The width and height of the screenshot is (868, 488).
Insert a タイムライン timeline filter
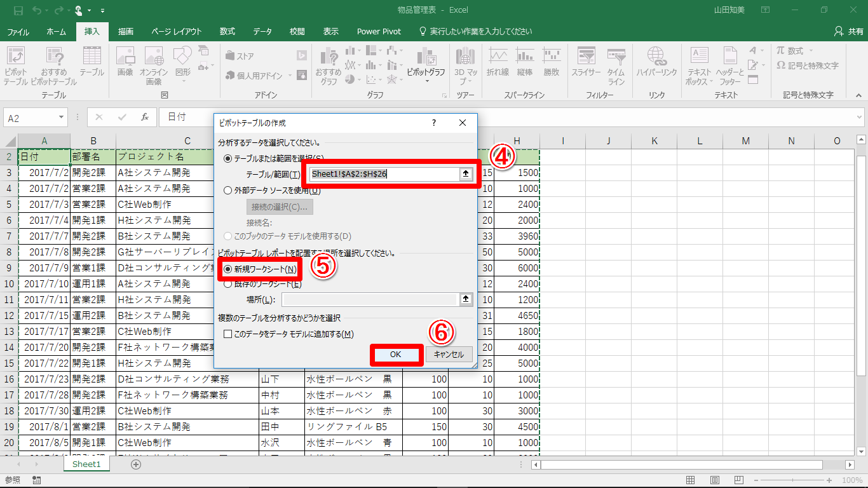click(616, 65)
